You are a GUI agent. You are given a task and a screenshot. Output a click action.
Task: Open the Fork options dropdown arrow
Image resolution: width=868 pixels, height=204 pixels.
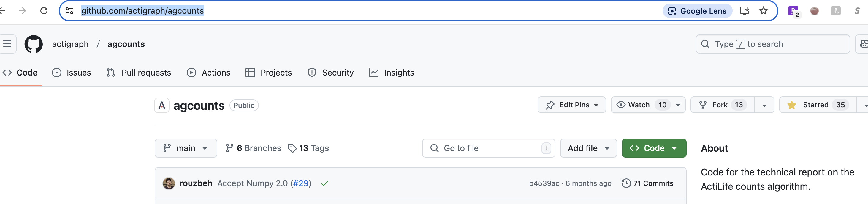764,105
